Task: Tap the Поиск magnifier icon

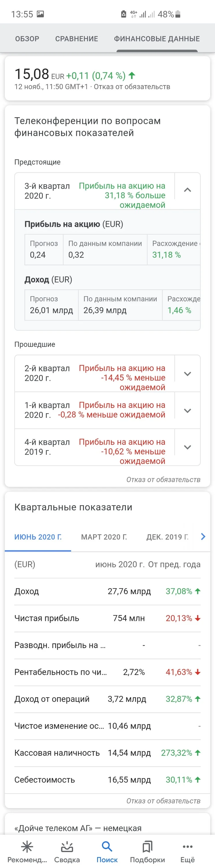Action: [x=107, y=846]
